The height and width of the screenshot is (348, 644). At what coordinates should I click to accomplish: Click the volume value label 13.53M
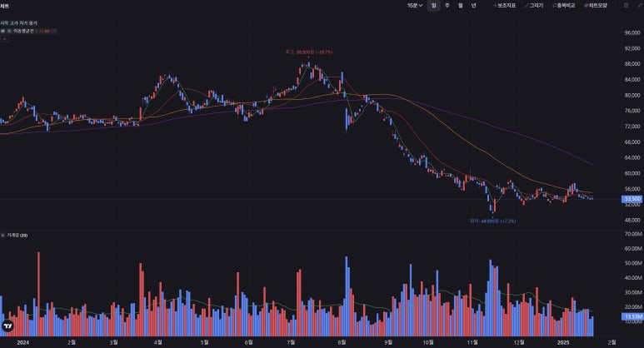632,317
